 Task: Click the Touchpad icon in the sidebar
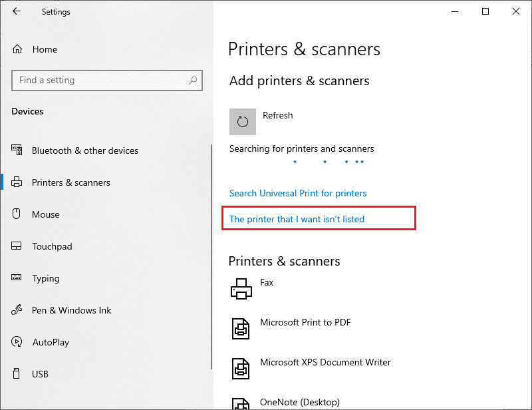coord(16,246)
